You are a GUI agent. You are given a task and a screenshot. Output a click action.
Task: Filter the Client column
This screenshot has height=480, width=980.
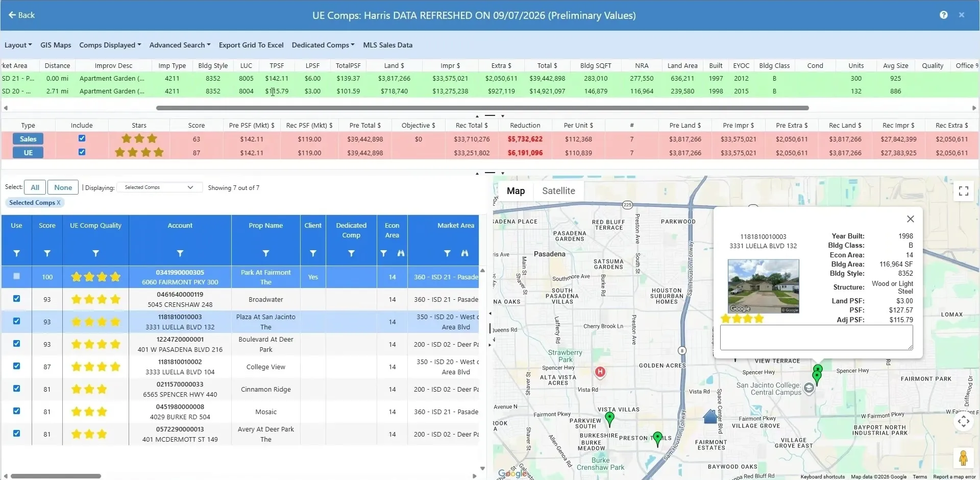313,253
